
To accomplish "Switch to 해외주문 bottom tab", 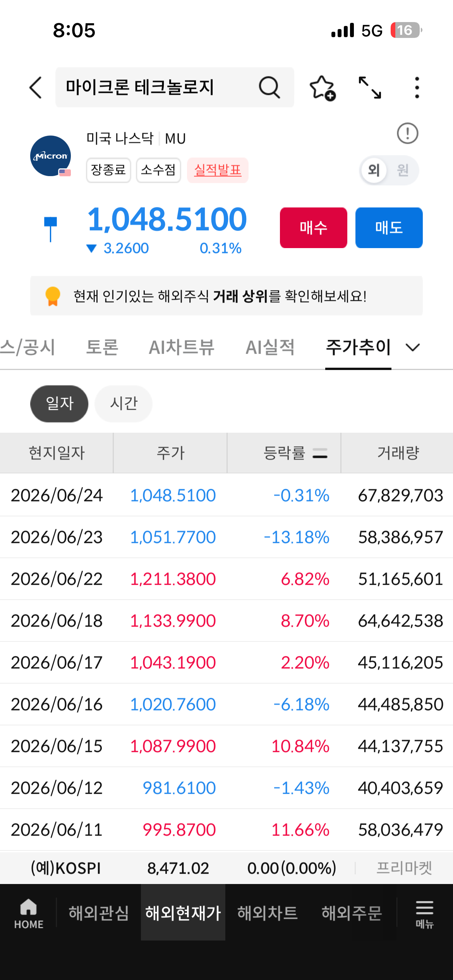I will pos(352,913).
